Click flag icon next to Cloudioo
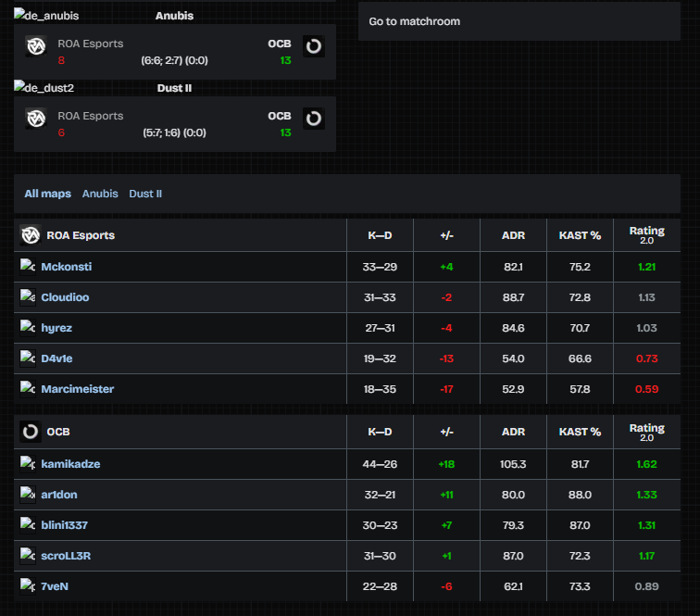Viewport: 700px width, 616px height. [x=28, y=296]
